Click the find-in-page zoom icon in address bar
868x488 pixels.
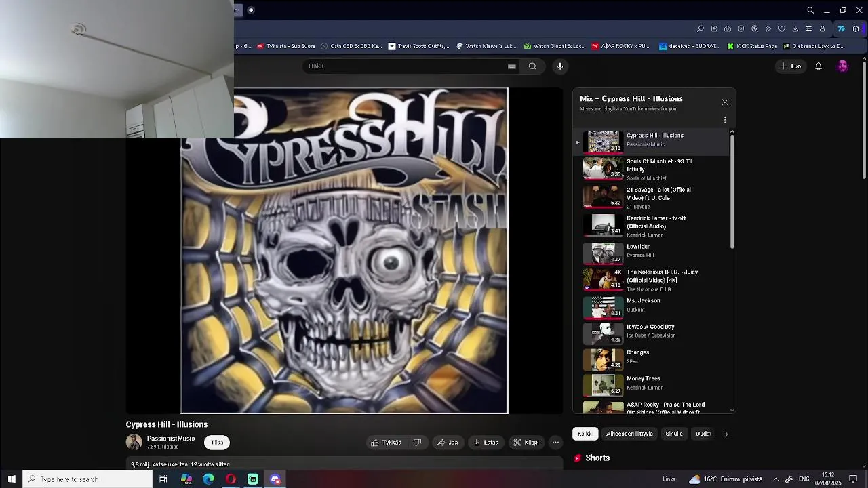701,28
